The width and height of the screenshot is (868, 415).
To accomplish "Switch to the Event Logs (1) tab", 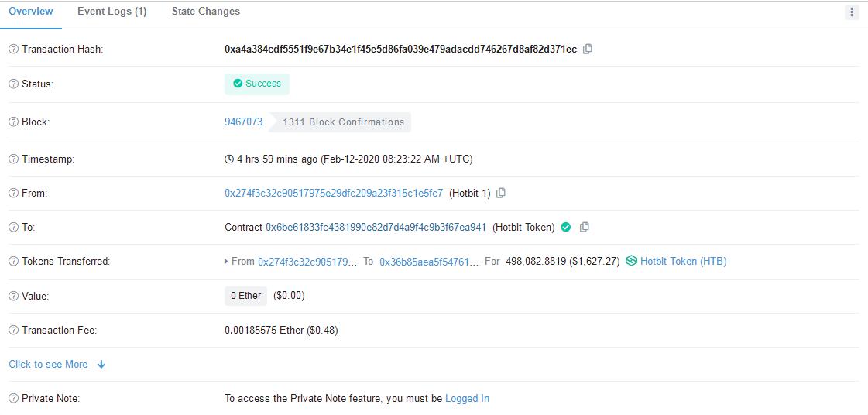I will (112, 12).
